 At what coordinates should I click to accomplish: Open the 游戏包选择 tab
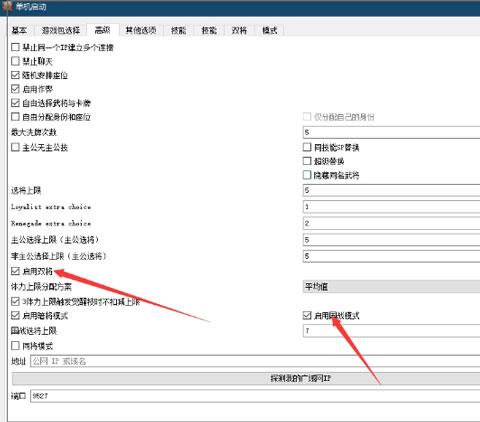click(x=61, y=30)
